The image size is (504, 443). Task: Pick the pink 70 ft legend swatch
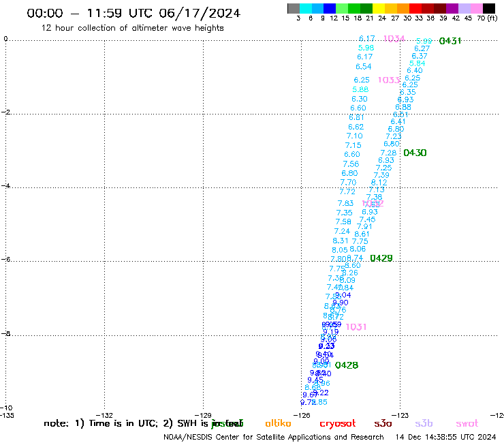click(x=476, y=8)
